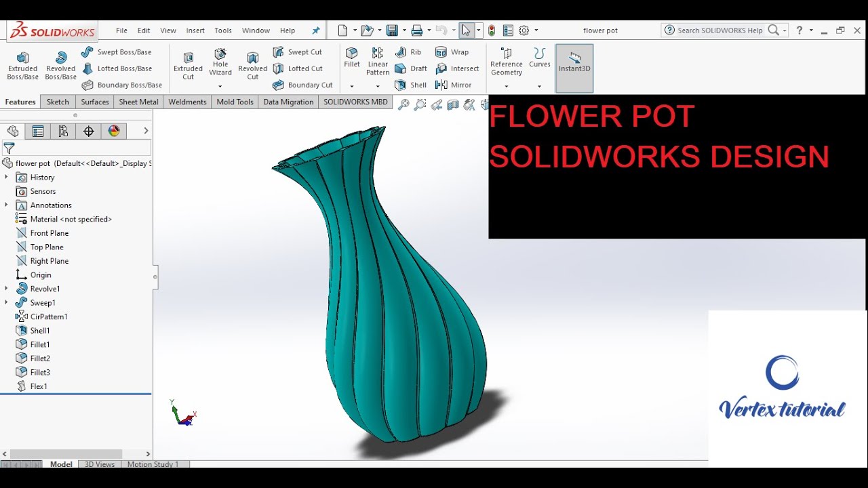Click the Rib tool
This screenshot has height=488, width=868.
pyautogui.click(x=408, y=52)
